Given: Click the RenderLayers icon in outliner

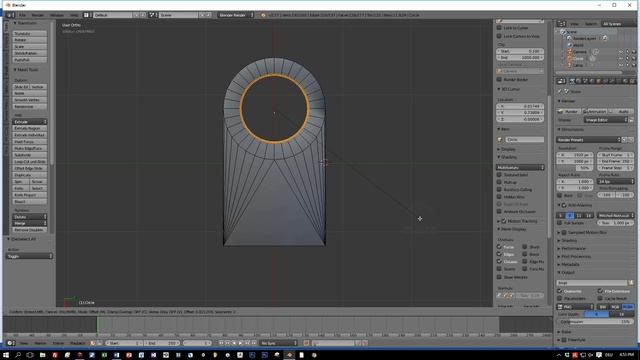Looking at the screenshot, I should click(569, 38).
